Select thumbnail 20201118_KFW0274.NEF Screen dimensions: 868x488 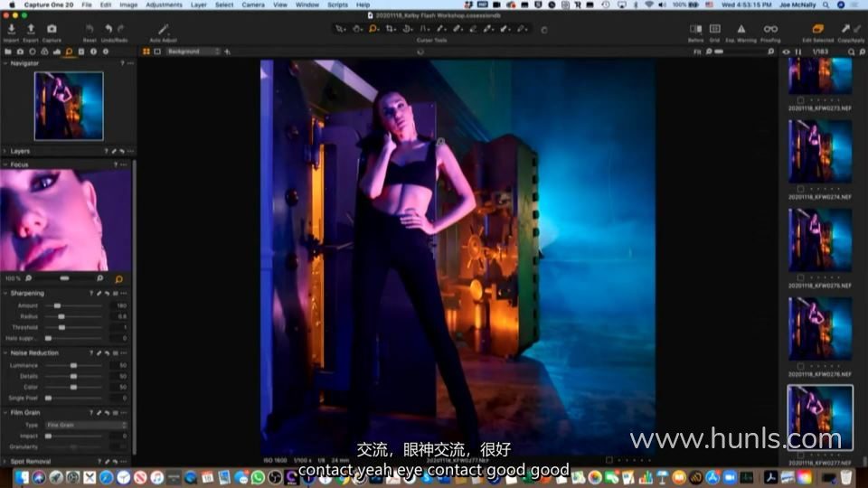point(820,151)
